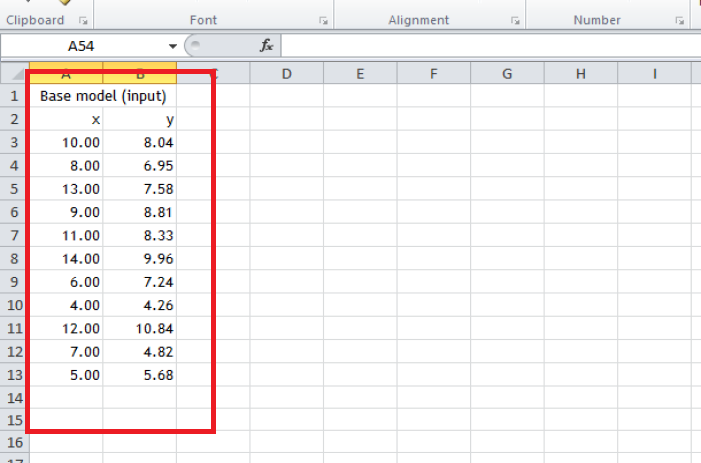Click cell containing 8.00
701x463 pixels.
(x=66, y=165)
